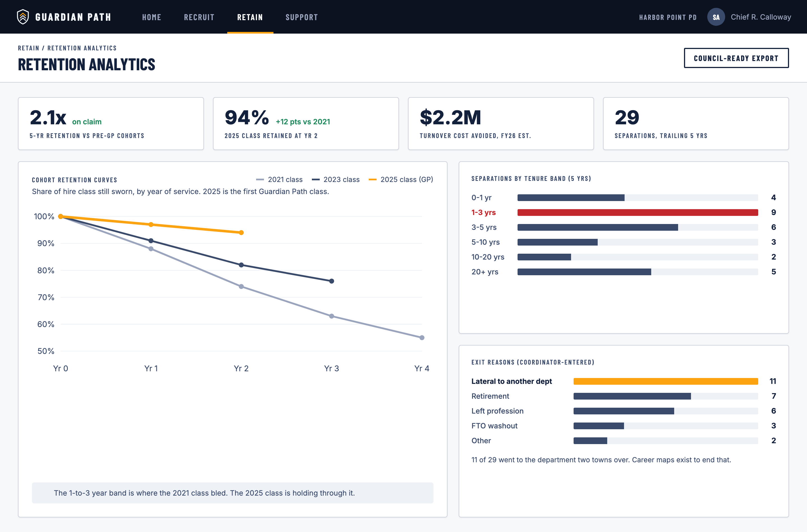807x532 pixels.
Task: Click the 20+ yrs separations bar
Action: point(584,272)
